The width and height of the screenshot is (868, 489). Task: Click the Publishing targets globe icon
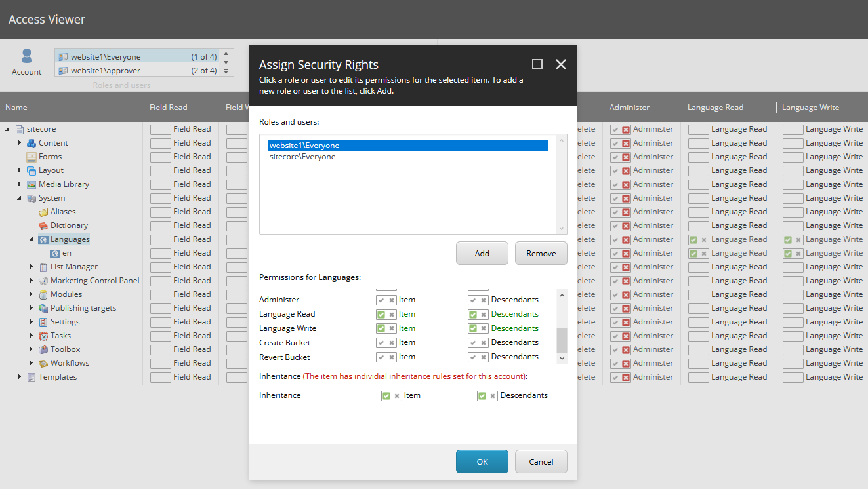click(43, 308)
